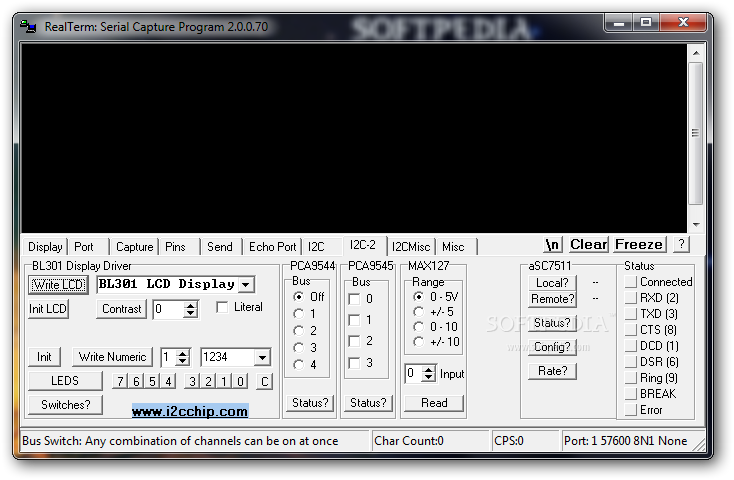734x480 pixels.
Task: Click the stepper beside Write Numeric showing 1
Action: click(x=183, y=357)
